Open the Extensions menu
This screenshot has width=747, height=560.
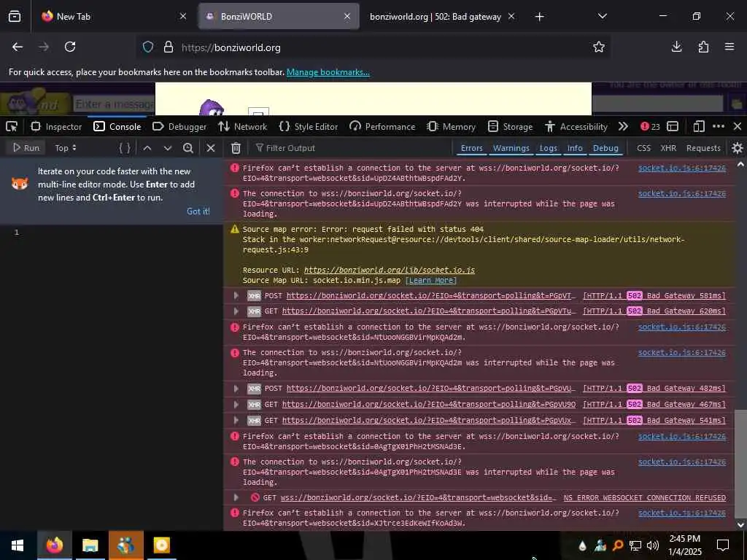(703, 47)
